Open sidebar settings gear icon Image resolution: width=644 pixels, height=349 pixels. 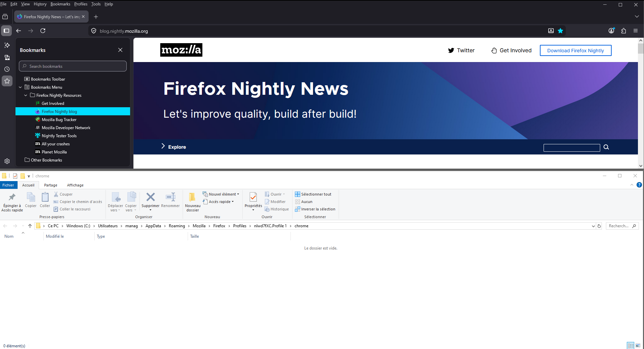click(7, 161)
